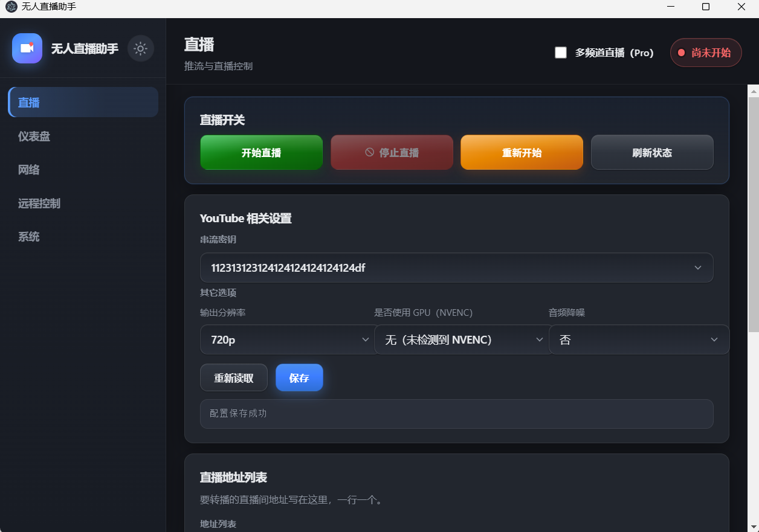The image size is (759, 532).
Task: Click the vertical scrollbar thumb
Action: coord(754,214)
